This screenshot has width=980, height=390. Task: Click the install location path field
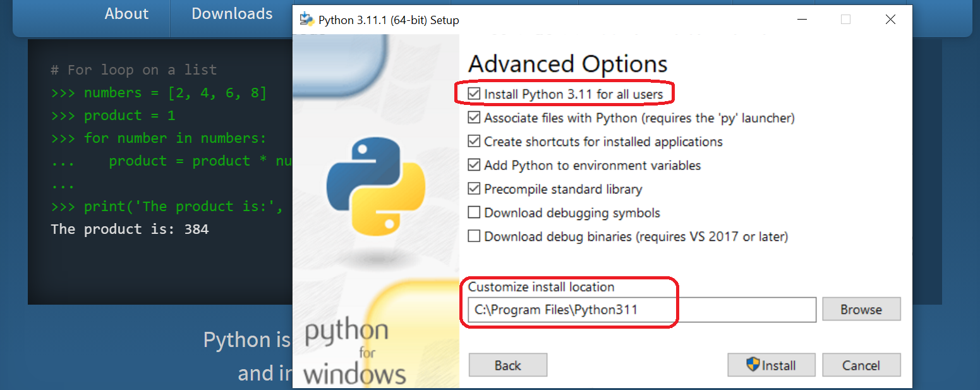pos(642,310)
